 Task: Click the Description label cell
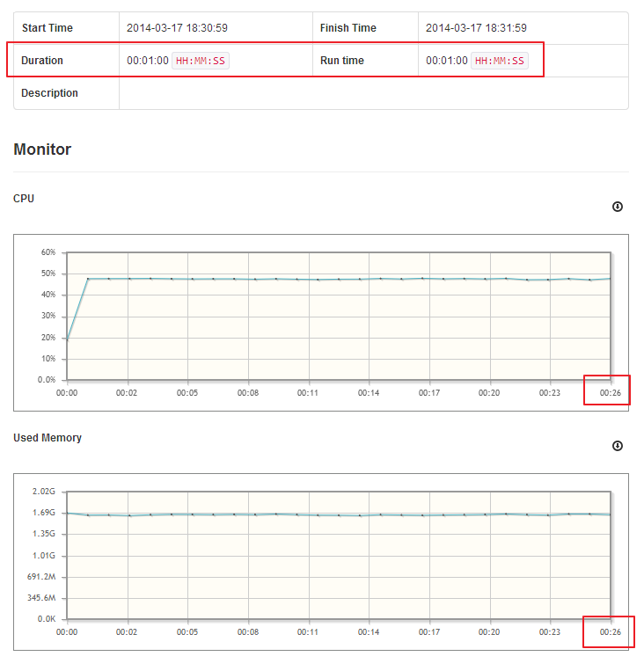point(49,93)
